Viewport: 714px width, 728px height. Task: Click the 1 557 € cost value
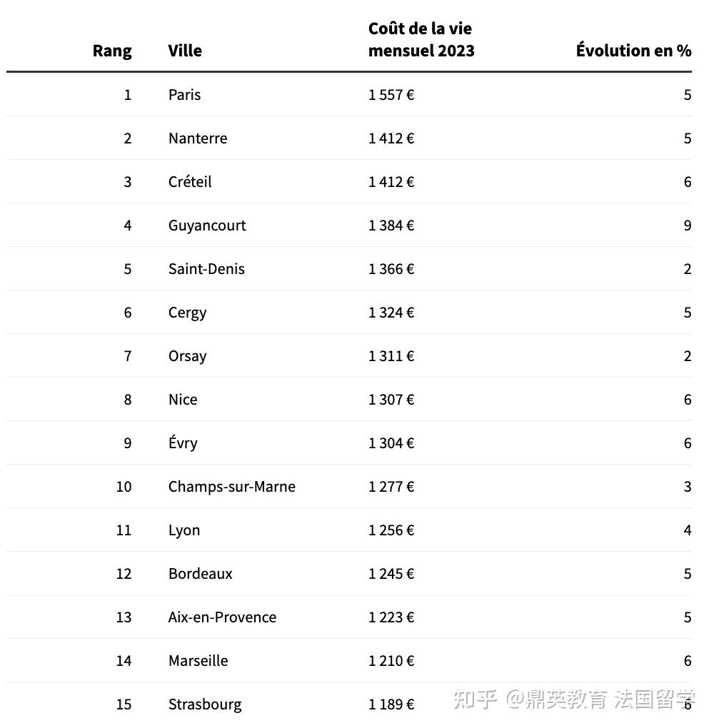point(391,95)
